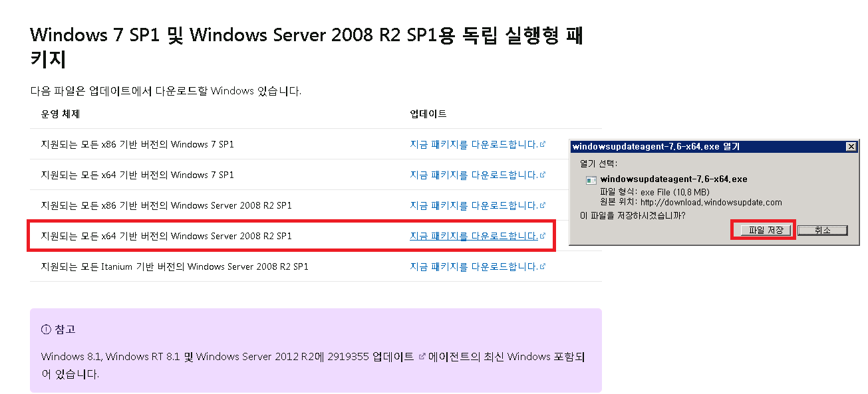
Task: Open package download link for Itanium Server 2008 R2 SP1
Action: [474, 266]
